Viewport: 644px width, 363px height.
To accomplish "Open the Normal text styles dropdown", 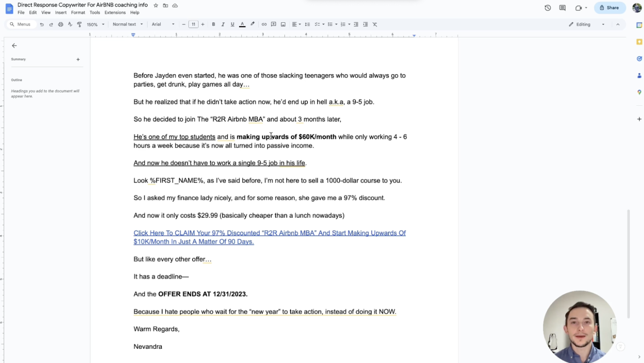I will coord(126,24).
